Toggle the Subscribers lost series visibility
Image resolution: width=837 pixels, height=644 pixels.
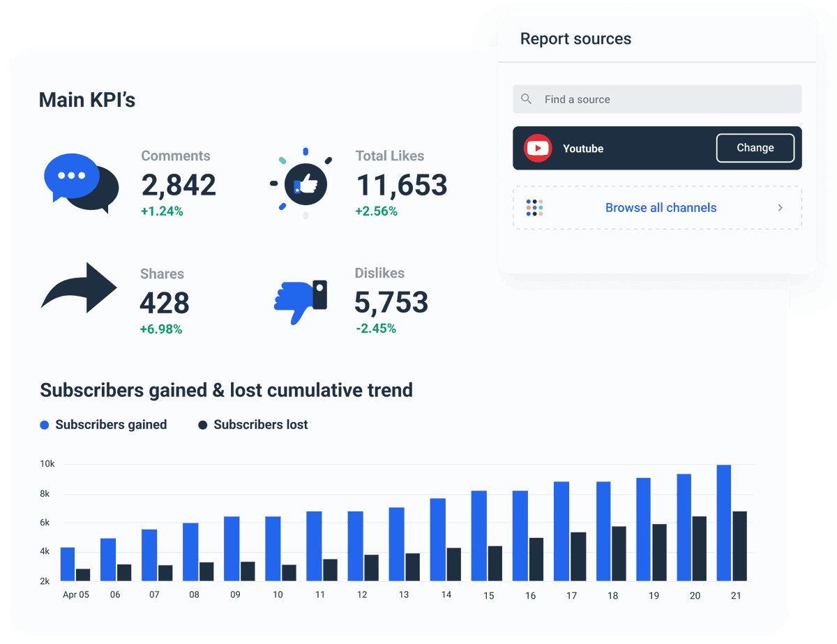pos(253,424)
